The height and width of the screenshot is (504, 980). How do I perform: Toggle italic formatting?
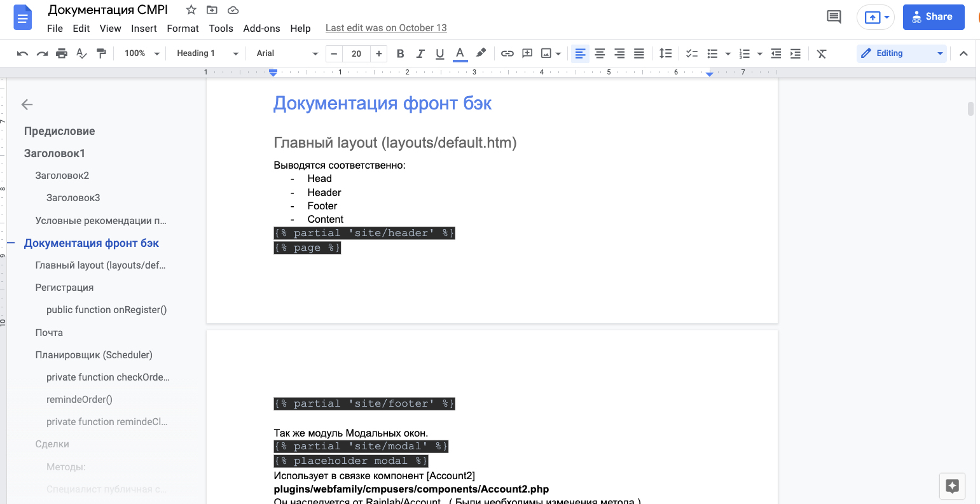coord(420,53)
